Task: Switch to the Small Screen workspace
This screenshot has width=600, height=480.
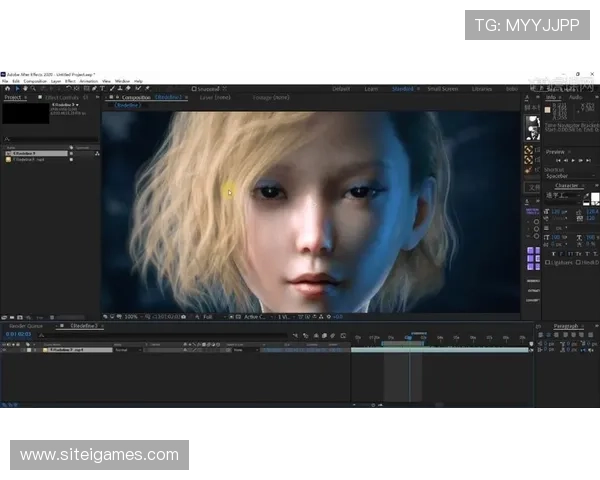Action: click(x=441, y=89)
